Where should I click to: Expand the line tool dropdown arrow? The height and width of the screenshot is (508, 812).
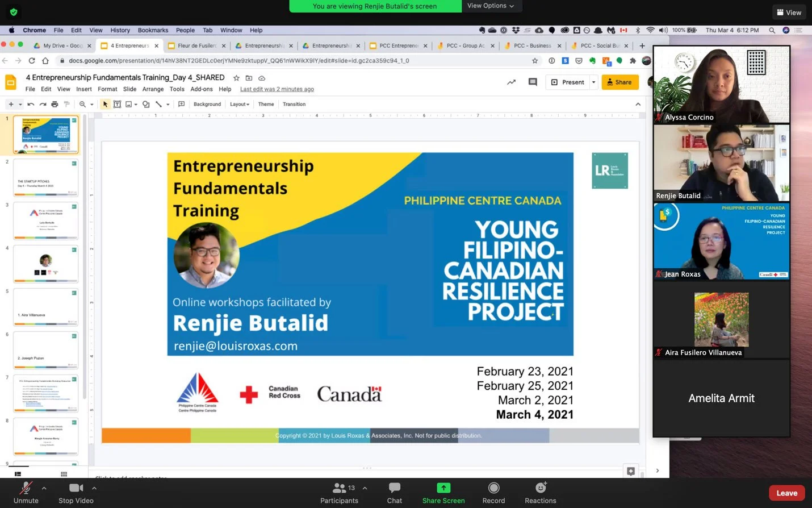tap(168, 104)
